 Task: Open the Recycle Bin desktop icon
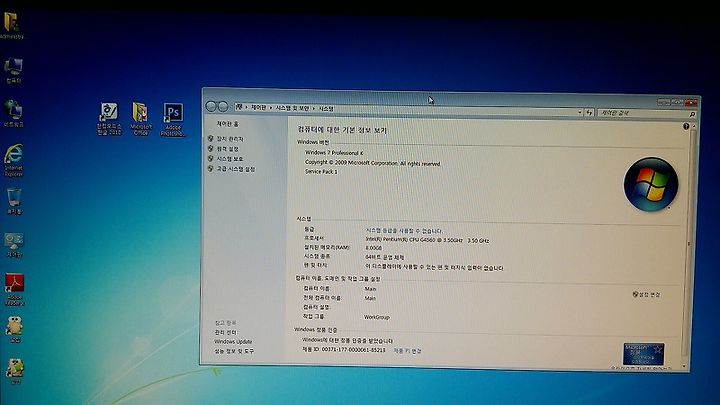pos(14,202)
